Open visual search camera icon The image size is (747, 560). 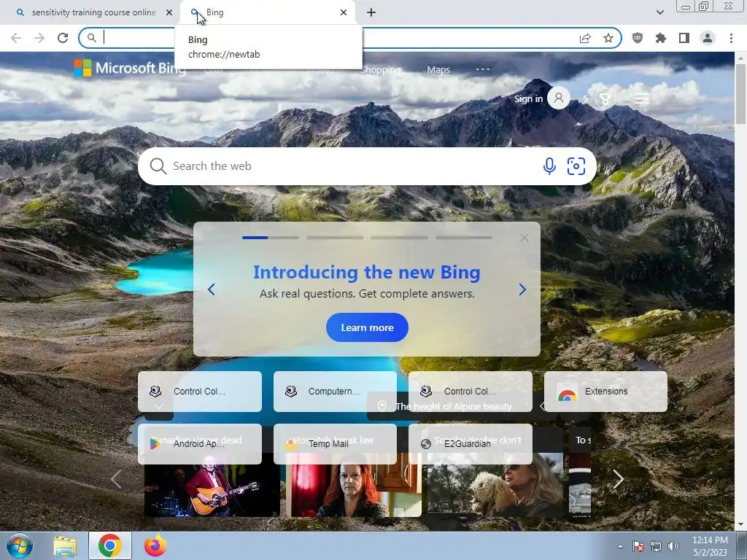point(576,166)
